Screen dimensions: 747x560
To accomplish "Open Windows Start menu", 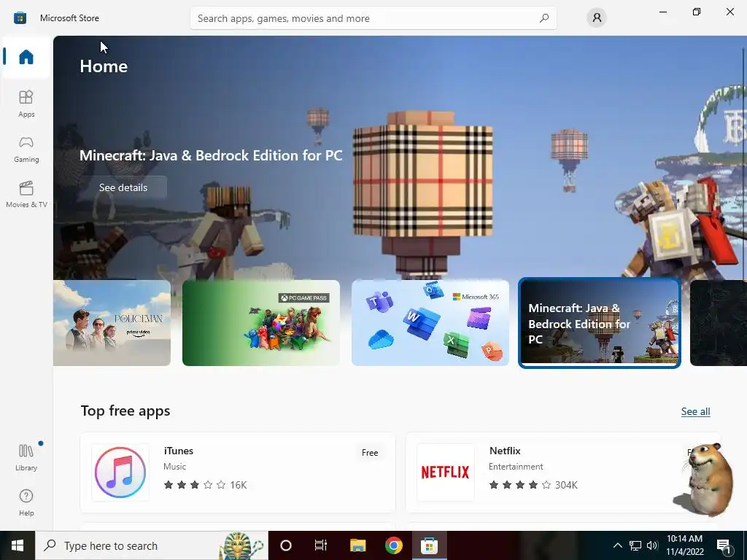I will point(18,545).
